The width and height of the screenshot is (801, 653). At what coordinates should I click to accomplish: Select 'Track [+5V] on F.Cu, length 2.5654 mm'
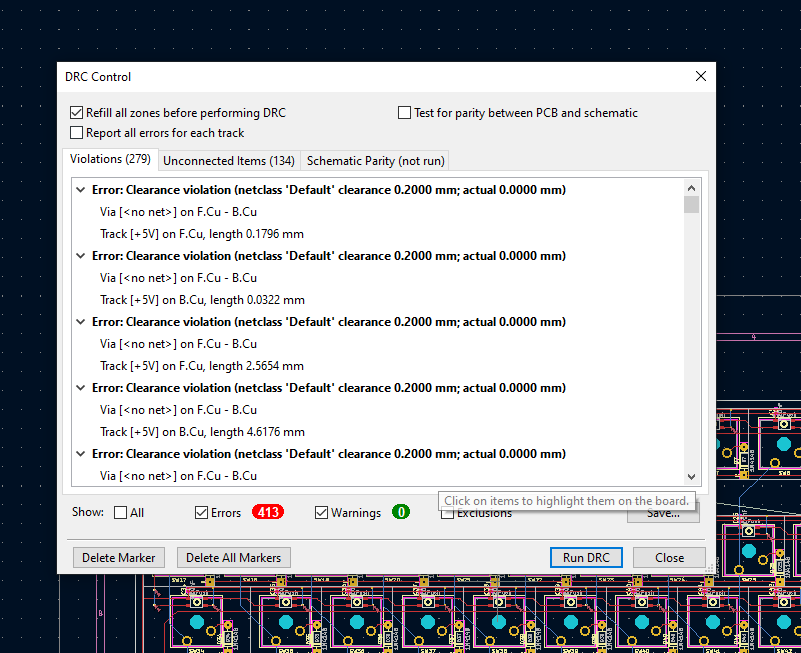202,366
